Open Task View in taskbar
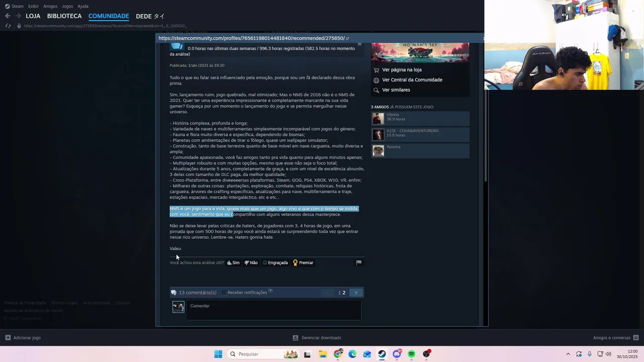644x362 pixels. [307, 354]
